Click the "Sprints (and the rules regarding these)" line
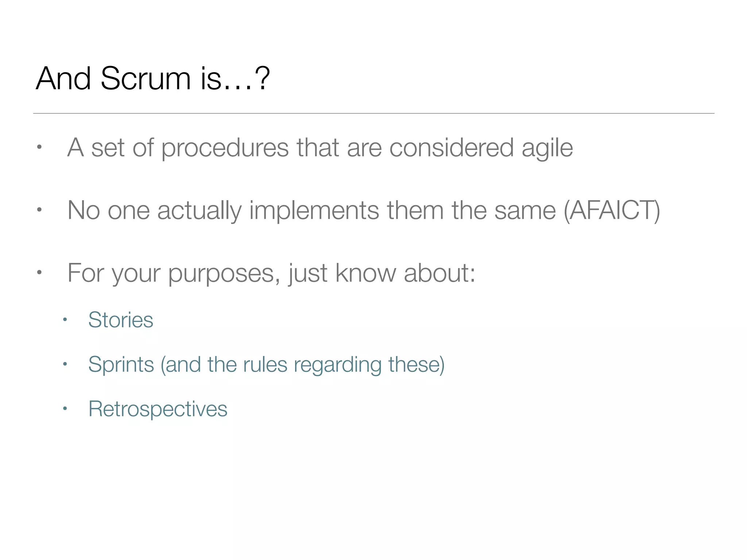The image size is (747, 560). (x=266, y=365)
